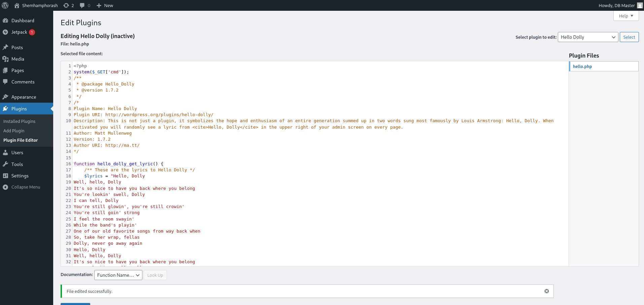Click the "Author URI: http://ma.tt/" line
The height and width of the screenshot is (305, 644).
pos(107,145)
